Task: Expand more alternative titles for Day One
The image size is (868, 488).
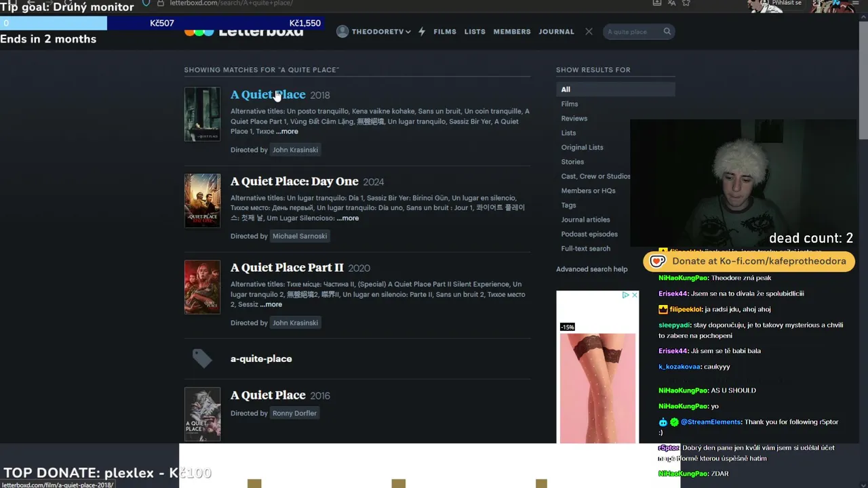Action: click(348, 218)
